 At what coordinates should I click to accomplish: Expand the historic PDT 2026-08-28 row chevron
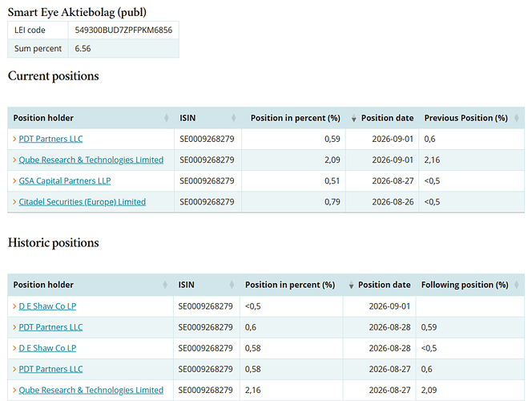coord(14,327)
